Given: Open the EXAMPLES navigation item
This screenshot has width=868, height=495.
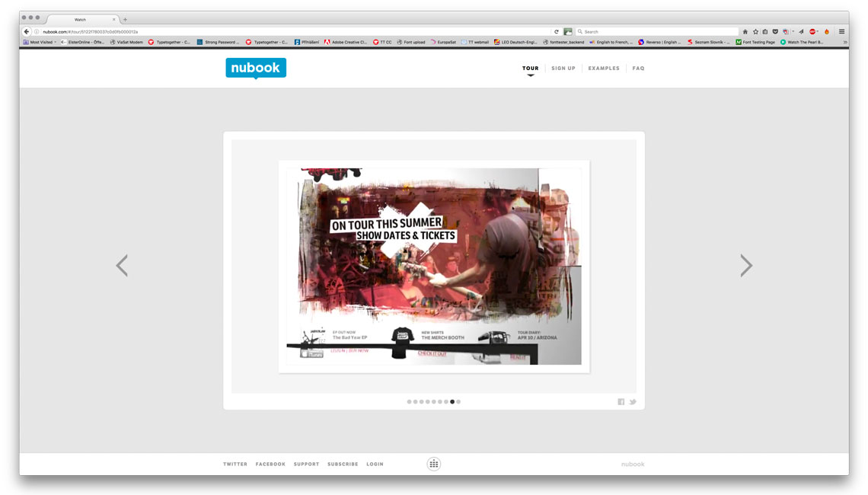Looking at the screenshot, I should tap(604, 68).
